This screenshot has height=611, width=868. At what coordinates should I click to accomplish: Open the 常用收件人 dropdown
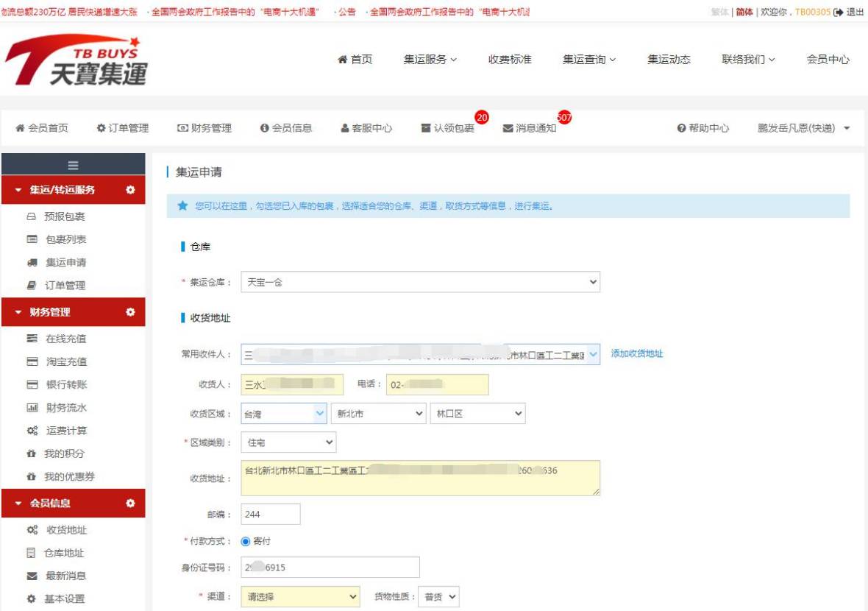coord(420,355)
